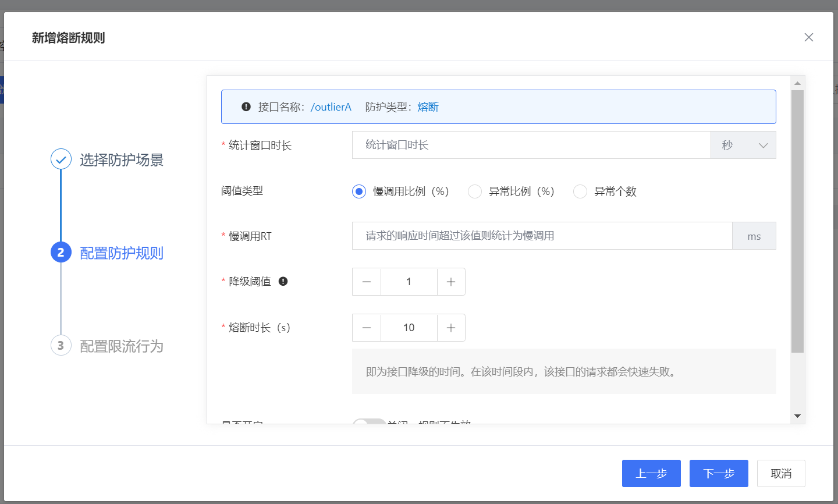Open the 秒 time unit dropdown
The height and width of the screenshot is (504, 838).
(743, 145)
